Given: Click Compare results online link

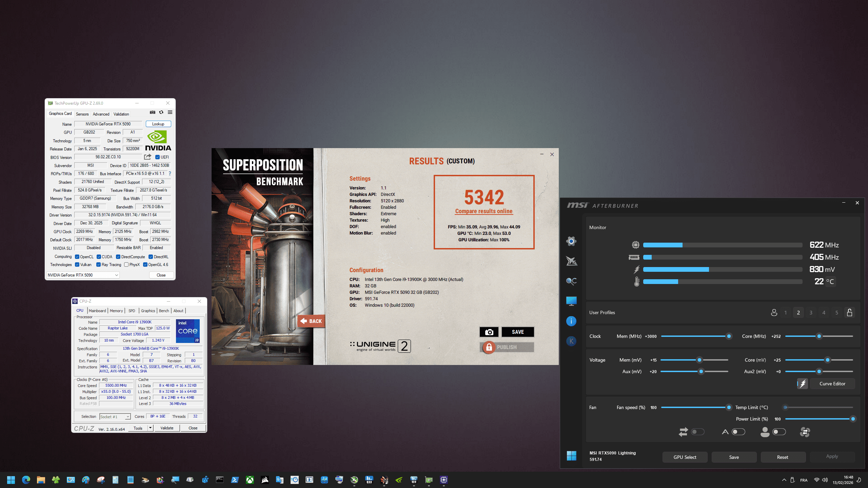Looking at the screenshot, I should (484, 211).
